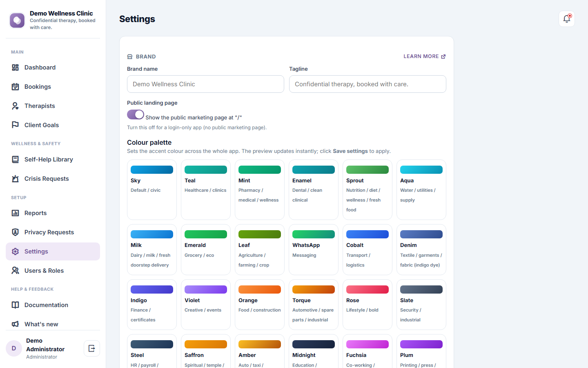This screenshot has width=588, height=368.
Task: Select the Sky colour palette
Action: [x=152, y=190]
